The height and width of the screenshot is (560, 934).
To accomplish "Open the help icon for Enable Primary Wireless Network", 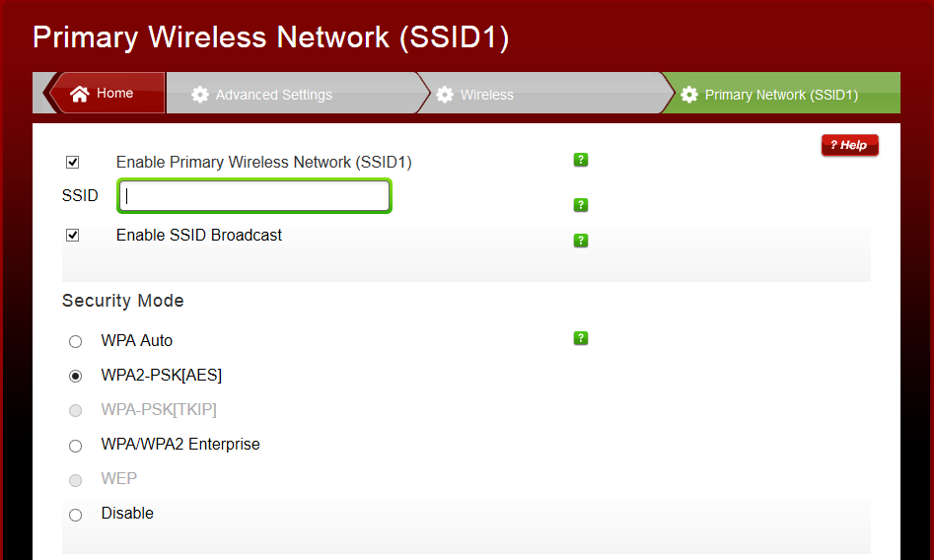I will 581,160.
